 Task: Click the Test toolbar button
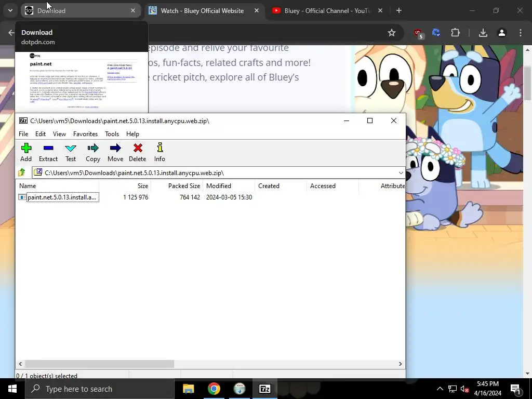click(71, 152)
